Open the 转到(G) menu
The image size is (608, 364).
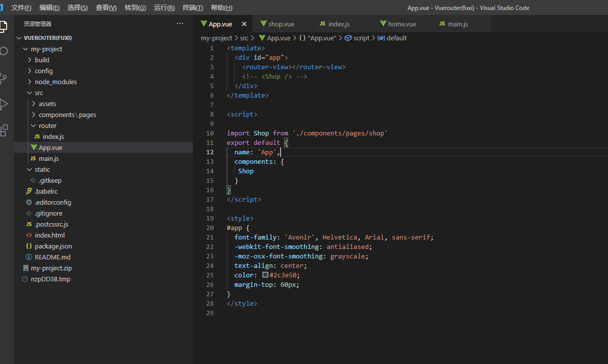pyautogui.click(x=136, y=8)
